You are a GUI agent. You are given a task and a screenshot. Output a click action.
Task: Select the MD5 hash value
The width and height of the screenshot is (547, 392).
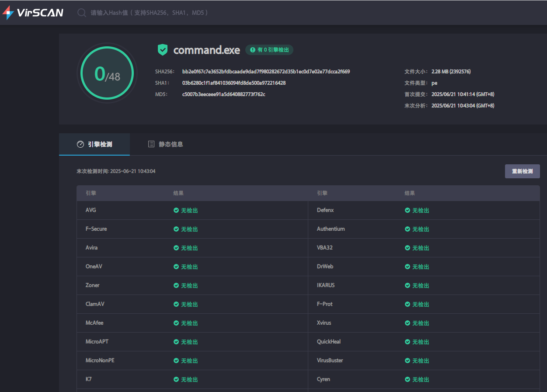tap(224, 94)
